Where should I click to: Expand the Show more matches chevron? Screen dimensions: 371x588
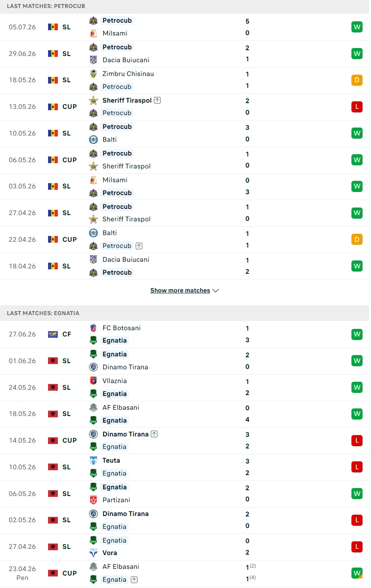216,291
